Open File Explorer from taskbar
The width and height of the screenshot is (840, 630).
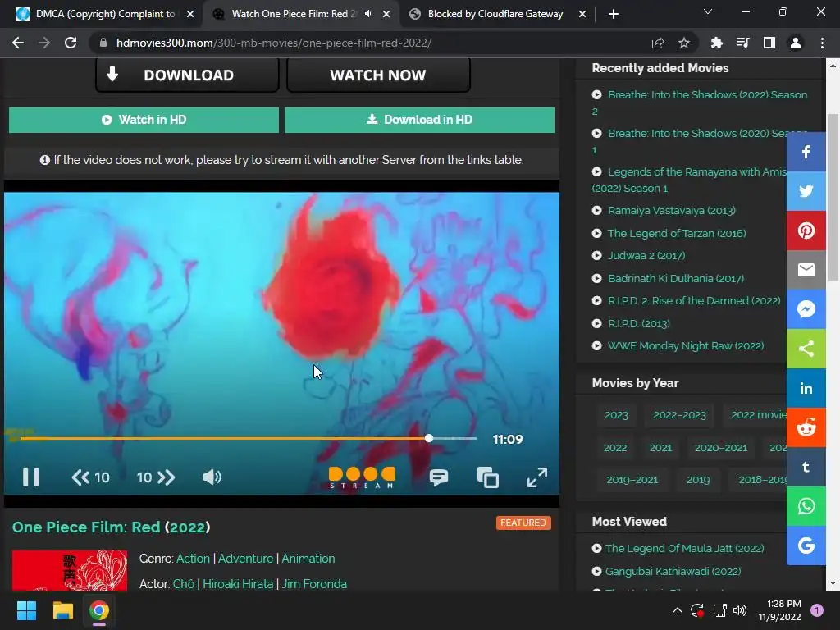[x=62, y=610]
